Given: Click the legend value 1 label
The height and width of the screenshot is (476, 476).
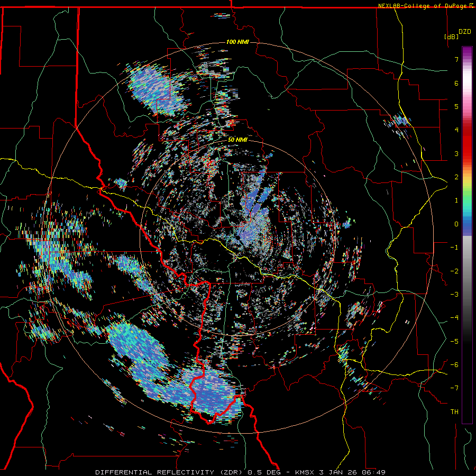Looking at the screenshot, I should [456, 200].
